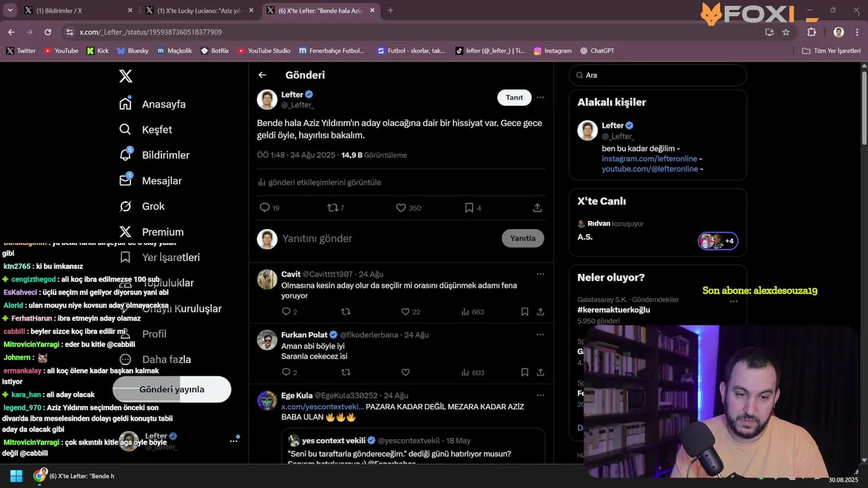Open Tüm Yer İşaretleri folder
The height and width of the screenshot is (488, 868).
[831, 51]
